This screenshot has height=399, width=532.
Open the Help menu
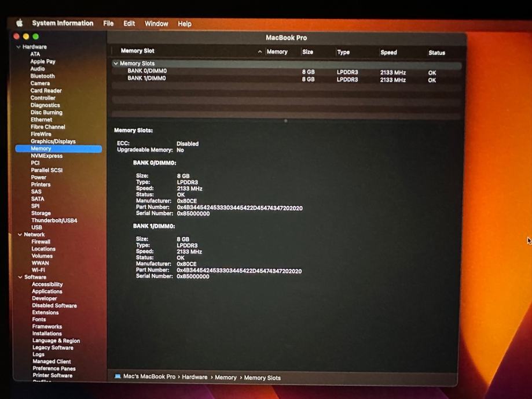click(x=185, y=24)
